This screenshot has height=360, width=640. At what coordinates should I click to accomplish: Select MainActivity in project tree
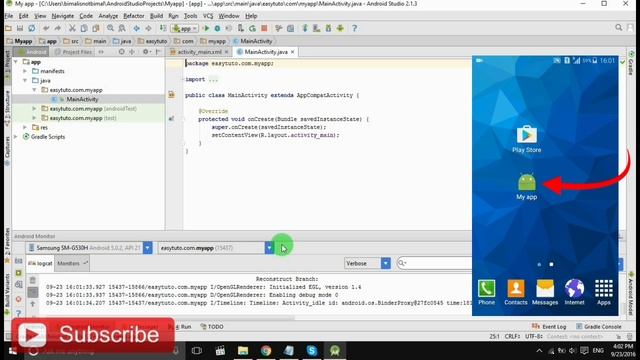(x=82, y=99)
